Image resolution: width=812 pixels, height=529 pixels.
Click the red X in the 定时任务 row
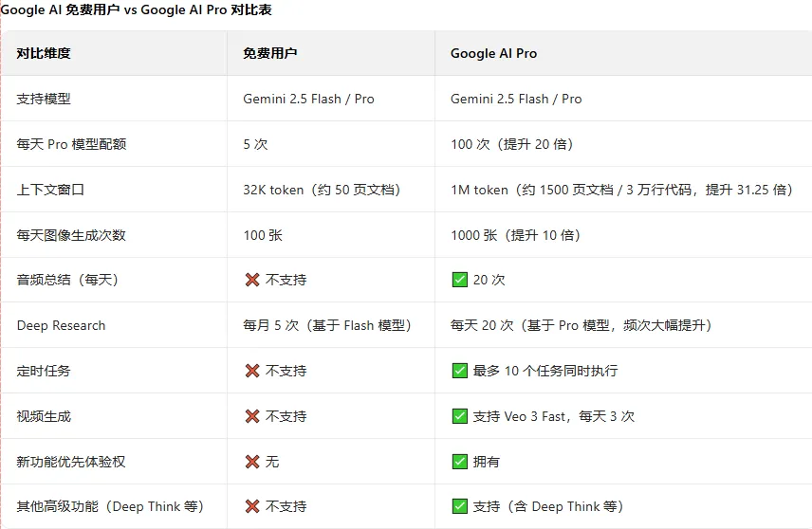(251, 371)
